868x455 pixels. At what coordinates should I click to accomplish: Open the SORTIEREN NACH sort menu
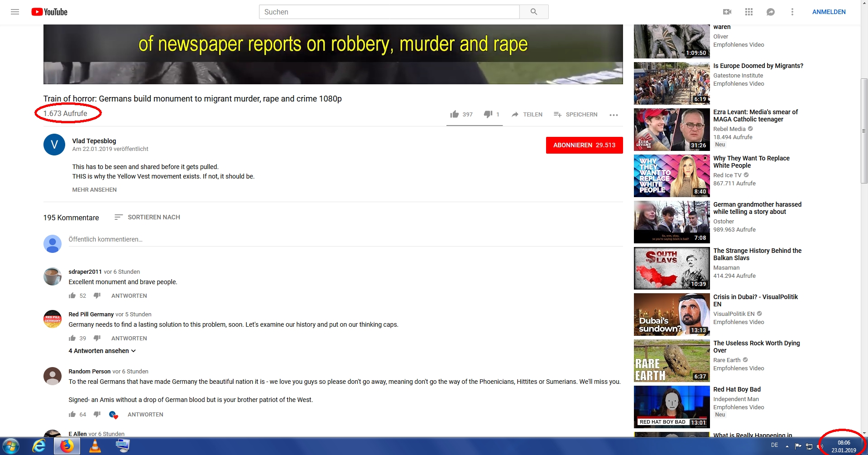(x=147, y=217)
